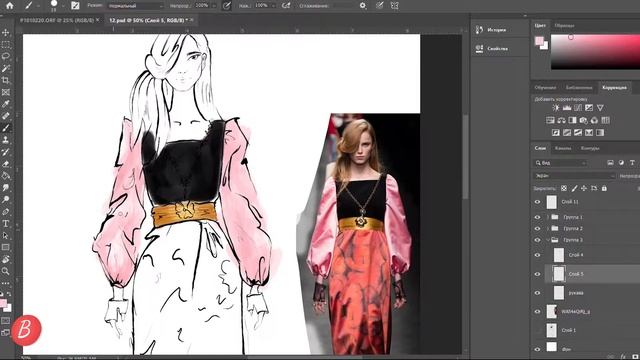Open layer filter type dropdown
The height and width of the screenshot is (360, 640).
point(560,163)
